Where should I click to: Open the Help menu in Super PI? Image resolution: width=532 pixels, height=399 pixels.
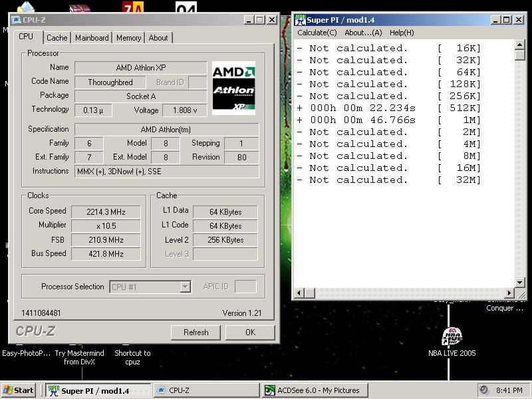coord(401,33)
